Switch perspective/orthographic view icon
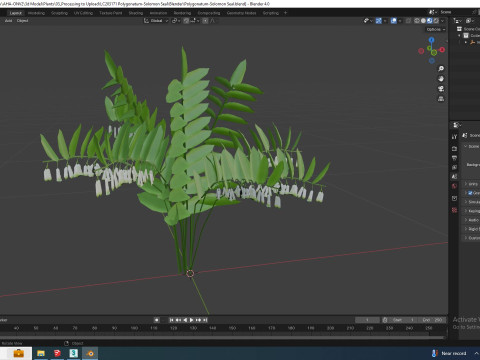480x360 pixels. tap(441, 99)
